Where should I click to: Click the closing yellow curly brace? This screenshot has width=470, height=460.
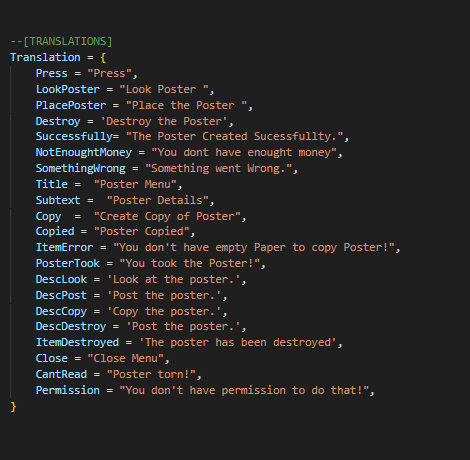point(13,407)
